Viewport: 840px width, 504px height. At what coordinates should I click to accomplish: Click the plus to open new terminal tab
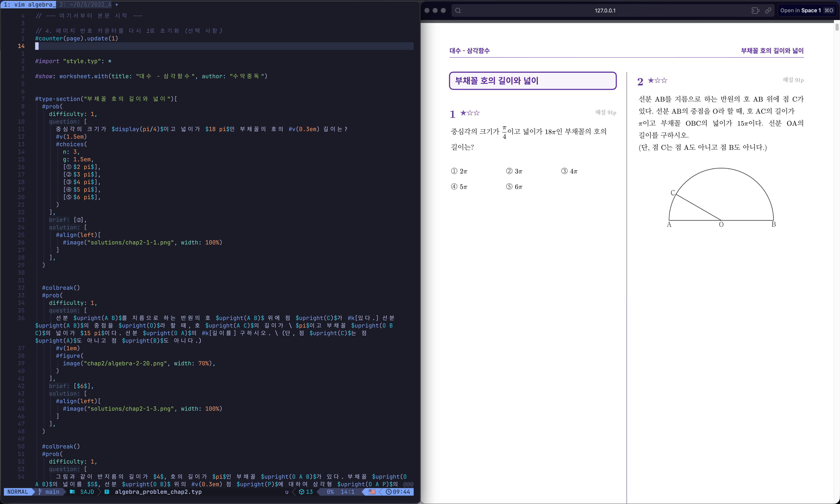click(x=116, y=4)
